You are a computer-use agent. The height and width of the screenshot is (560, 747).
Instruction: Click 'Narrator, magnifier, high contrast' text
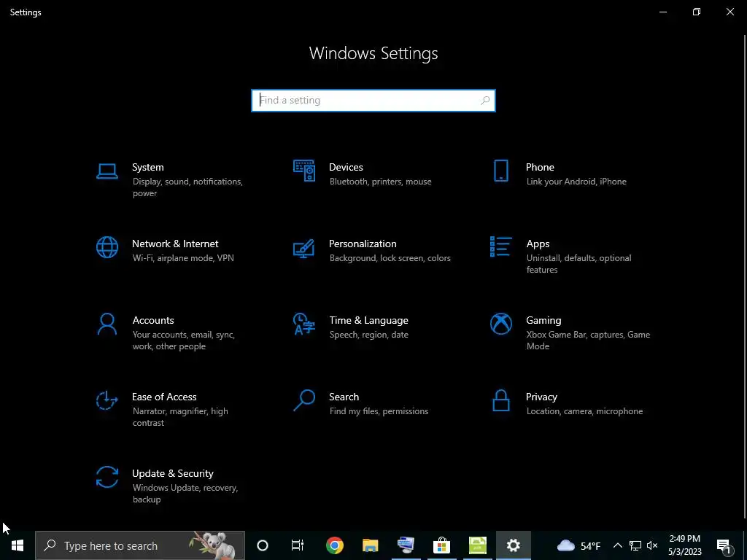coord(180,417)
